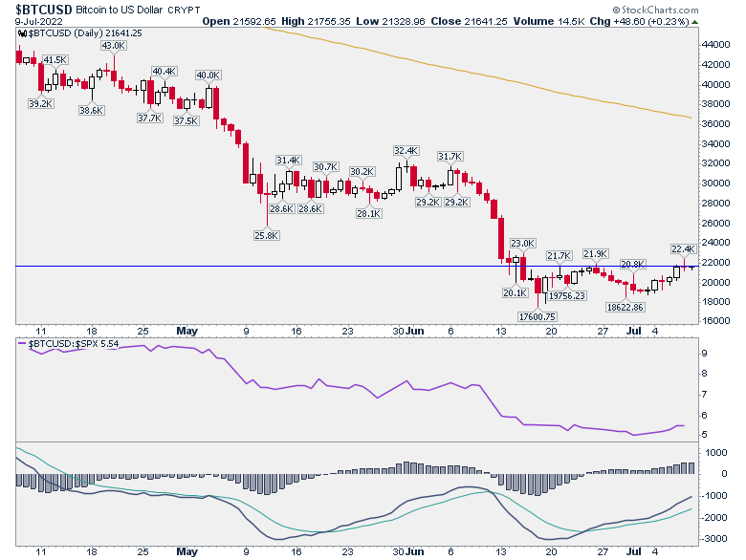
Task: Click the 32.4K high label
Action: pyautogui.click(x=406, y=151)
